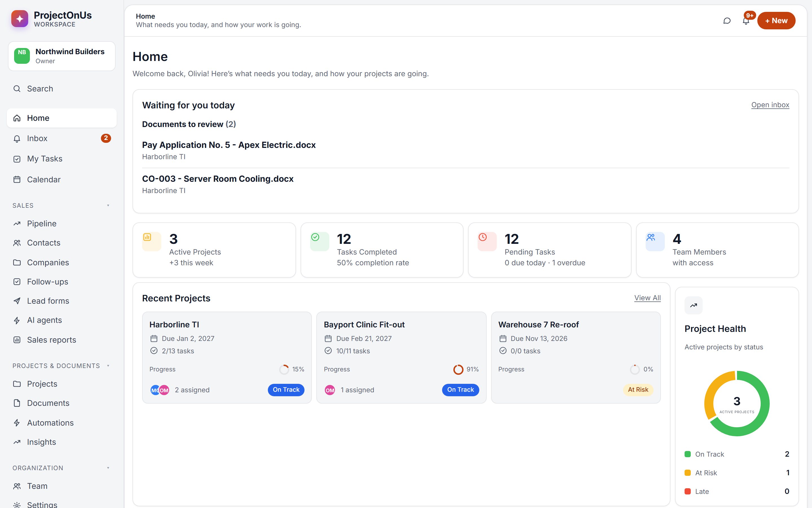Go to Inbox in sidebar
812x508 pixels.
(62, 138)
